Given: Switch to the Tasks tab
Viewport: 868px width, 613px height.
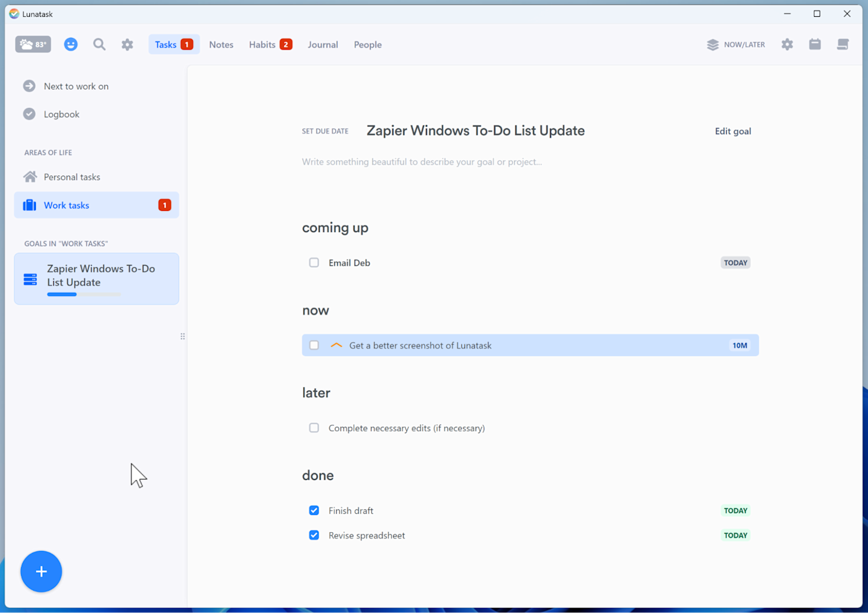Looking at the screenshot, I should [174, 45].
